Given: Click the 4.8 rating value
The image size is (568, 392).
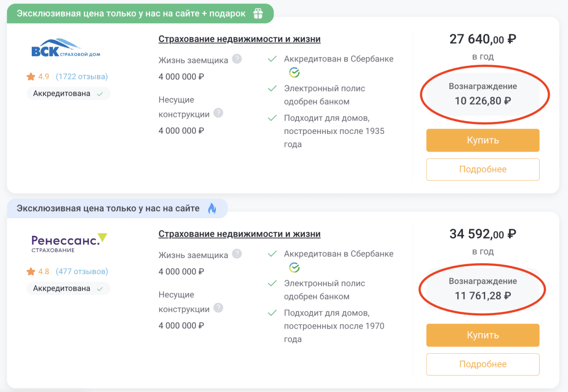Looking at the screenshot, I should 44,271.
